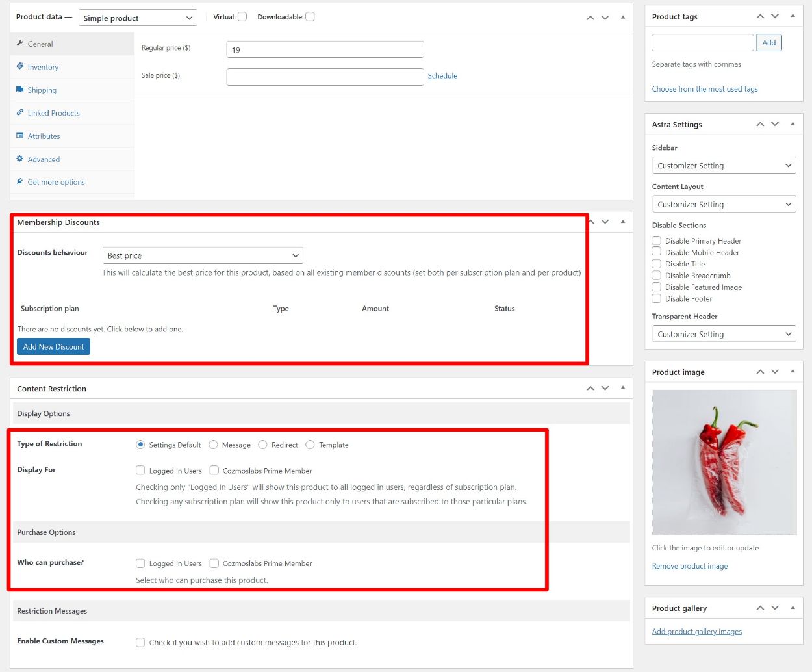The image size is (812, 672).
Task: Select the Message restriction radio
Action: coord(213,445)
